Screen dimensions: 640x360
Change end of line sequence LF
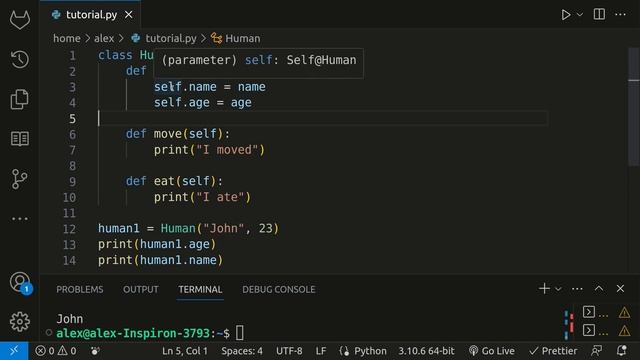point(321,351)
